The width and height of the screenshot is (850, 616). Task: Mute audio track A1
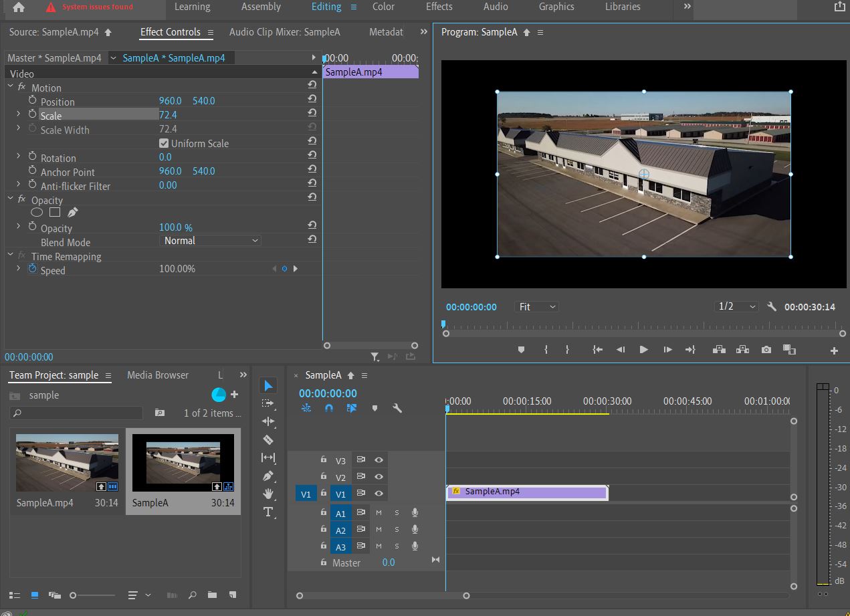[x=379, y=512]
